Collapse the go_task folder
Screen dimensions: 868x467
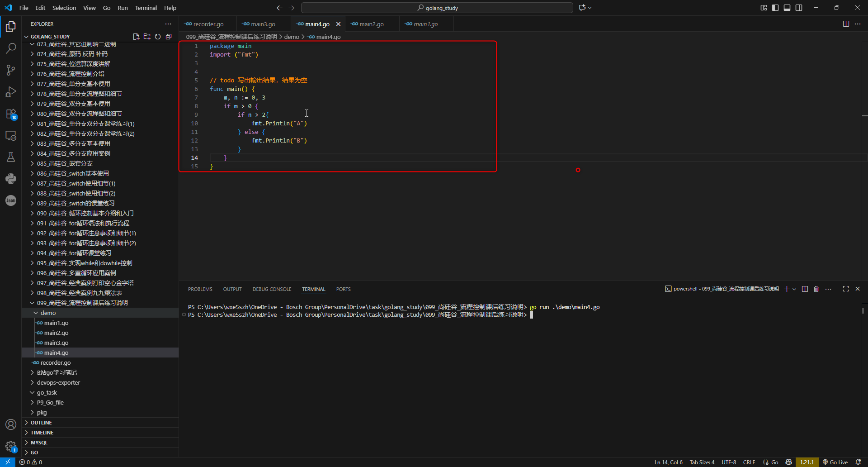[x=100, y=392]
